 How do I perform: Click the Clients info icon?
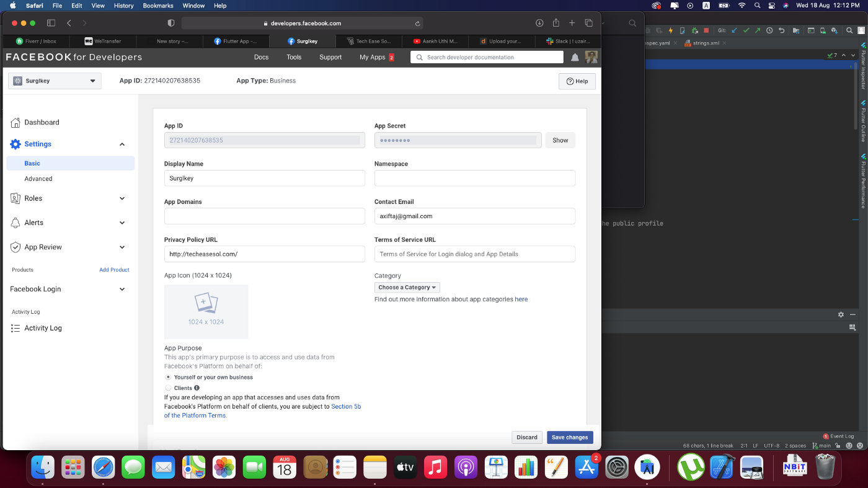coord(197,388)
